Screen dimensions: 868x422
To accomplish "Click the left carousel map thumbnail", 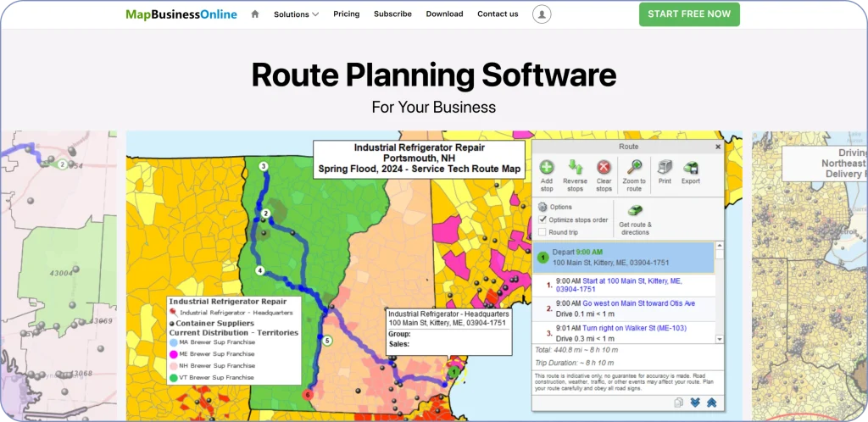I will pyautogui.click(x=58, y=275).
